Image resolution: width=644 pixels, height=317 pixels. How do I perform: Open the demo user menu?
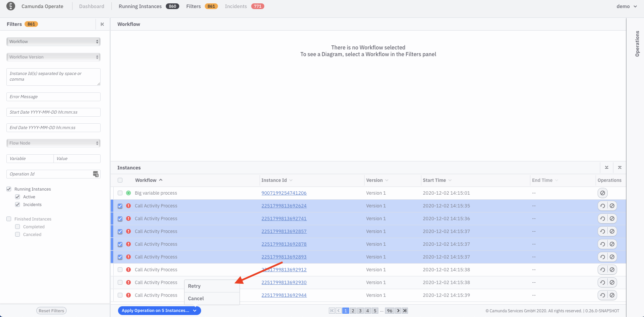click(627, 6)
